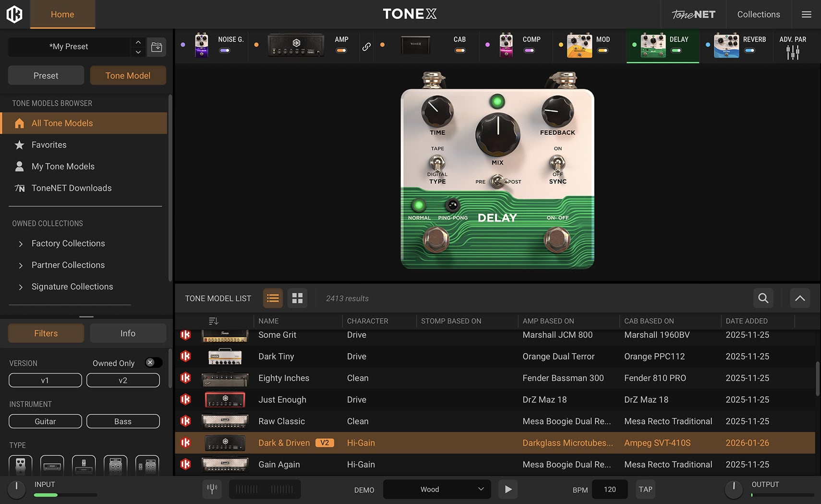Click the search magnifier in tone model list
Image resolution: width=821 pixels, height=504 pixels.
pos(763,298)
